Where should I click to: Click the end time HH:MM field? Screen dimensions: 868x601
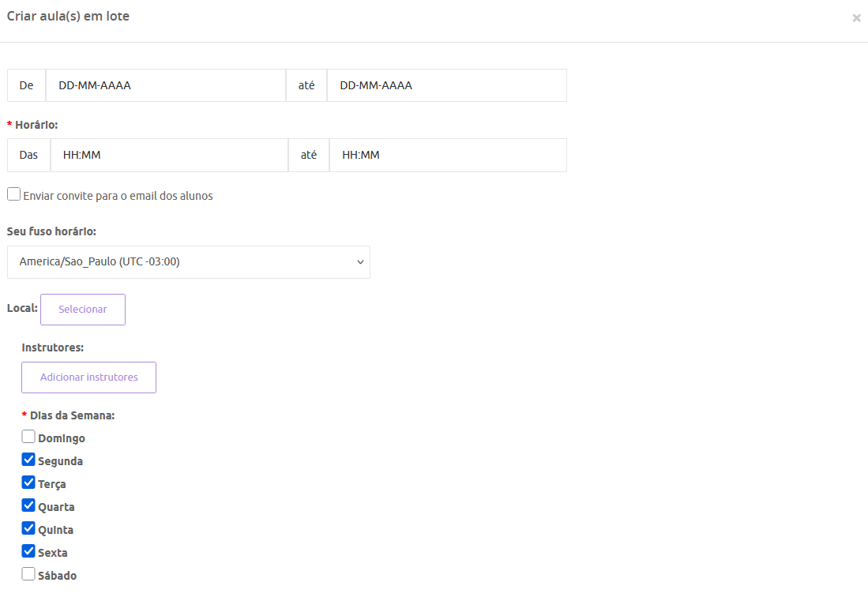click(447, 155)
